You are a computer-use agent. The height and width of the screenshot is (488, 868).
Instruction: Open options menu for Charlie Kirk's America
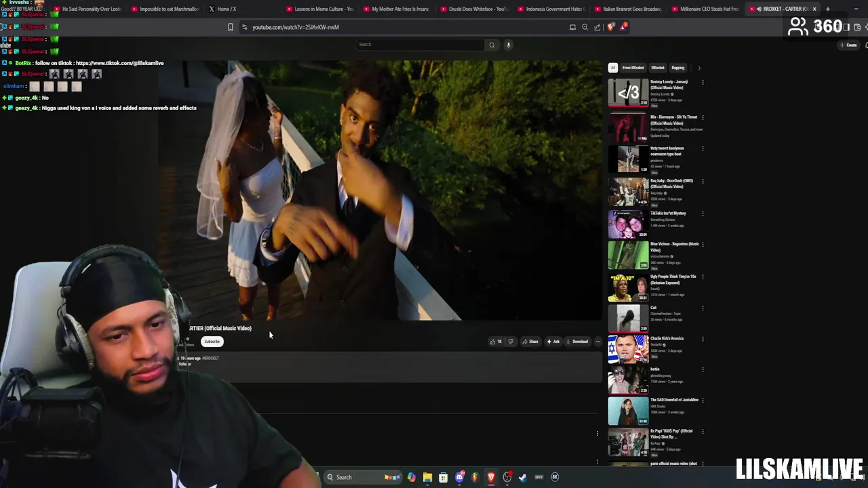(703, 339)
